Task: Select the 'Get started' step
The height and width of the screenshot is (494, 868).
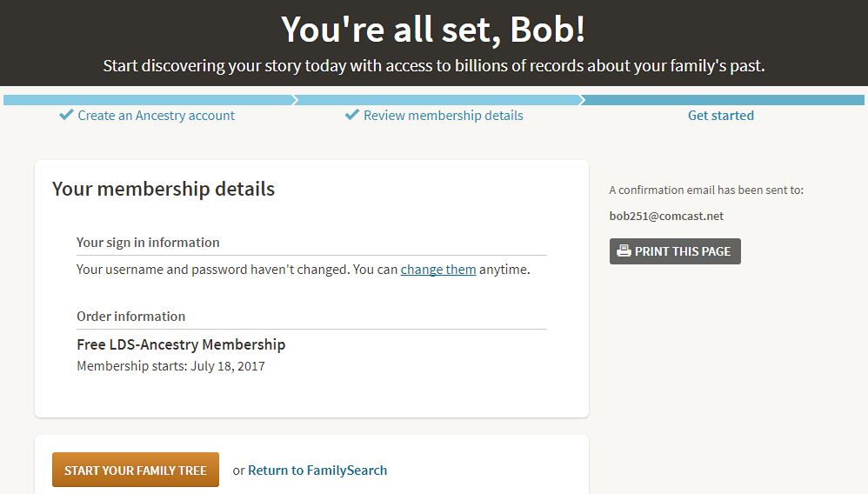Action: pyautogui.click(x=720, y=116)
